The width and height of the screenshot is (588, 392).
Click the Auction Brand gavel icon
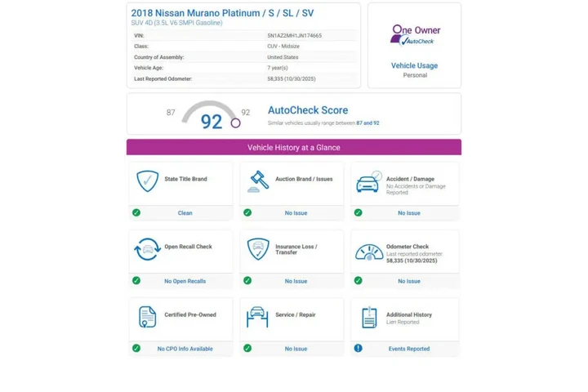click(x=258, y=181)
